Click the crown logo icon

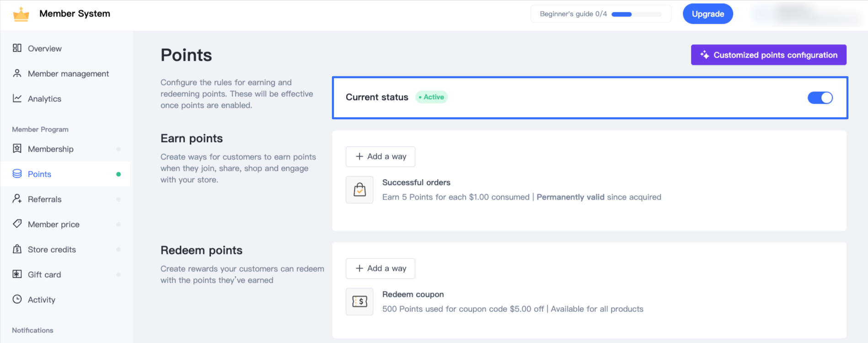(x=21, y=14)
